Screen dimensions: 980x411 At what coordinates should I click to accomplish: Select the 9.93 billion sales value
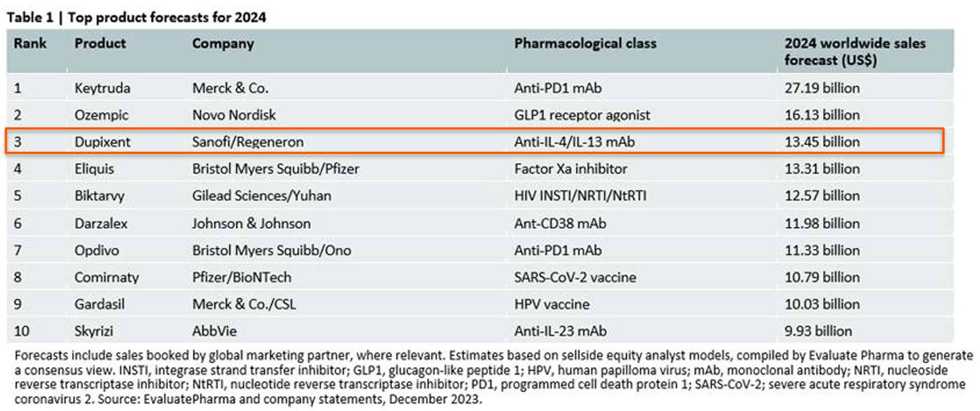tap(818, 331)
